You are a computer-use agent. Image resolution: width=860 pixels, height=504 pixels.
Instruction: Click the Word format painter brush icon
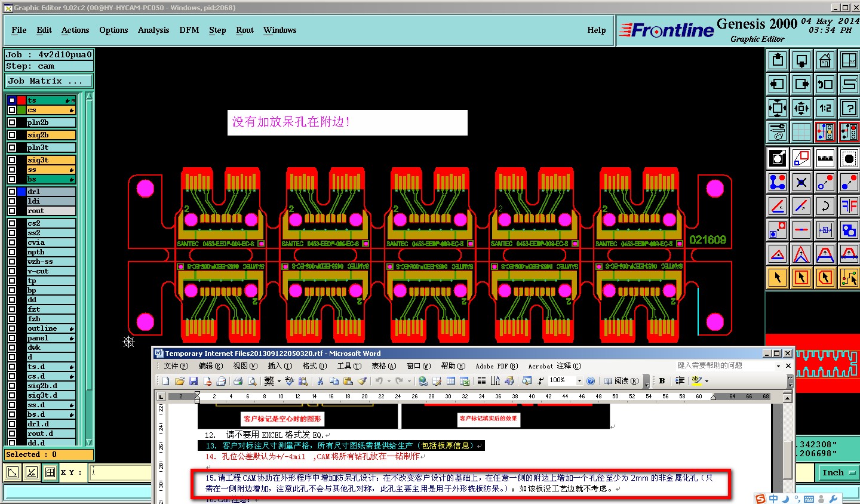362,380
